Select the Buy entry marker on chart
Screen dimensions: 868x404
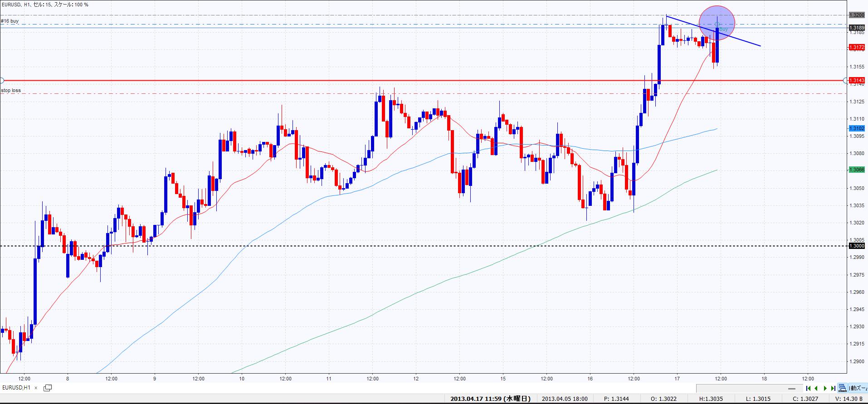point(723,29)
